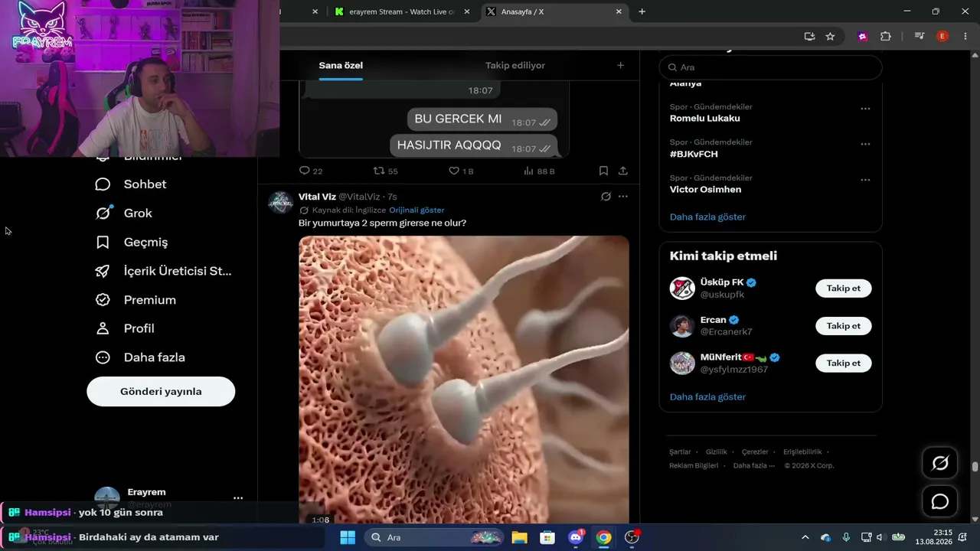The height and width of the screenshot is (551, 980).
Task: Open a new browser tab
Action: tap(642, 11)
